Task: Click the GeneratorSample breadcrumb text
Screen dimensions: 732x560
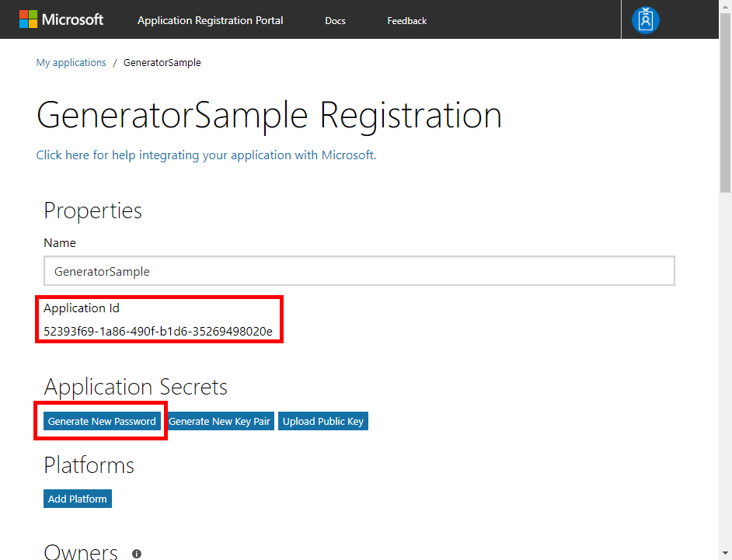Action: tap(162, 63)
